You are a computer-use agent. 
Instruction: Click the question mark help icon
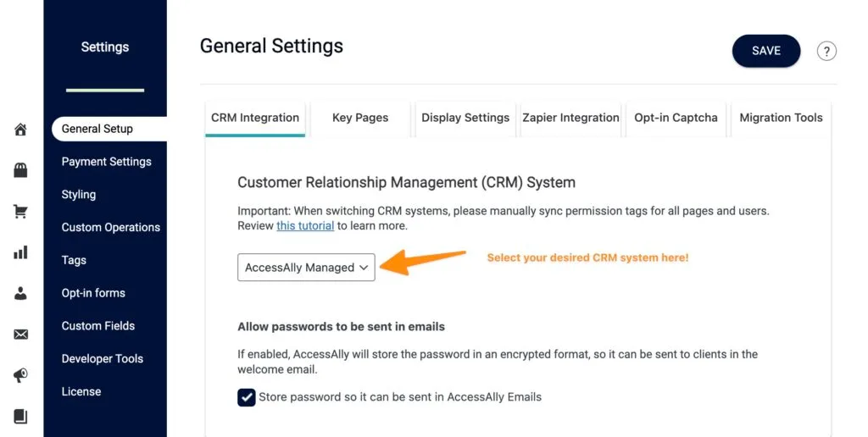pos(826,51)
